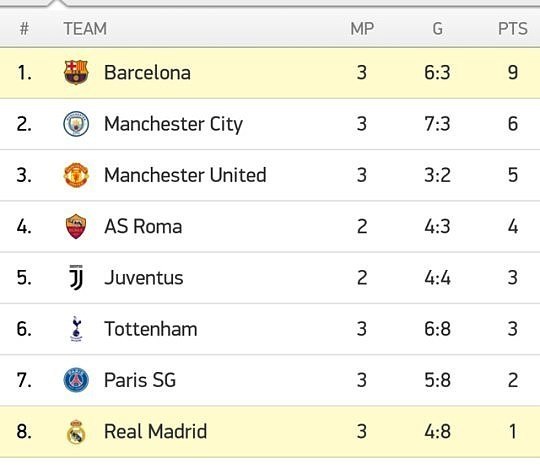Click the # rank column header
Image resolution: width=540 pixels, height=469 pixels.
24,29
